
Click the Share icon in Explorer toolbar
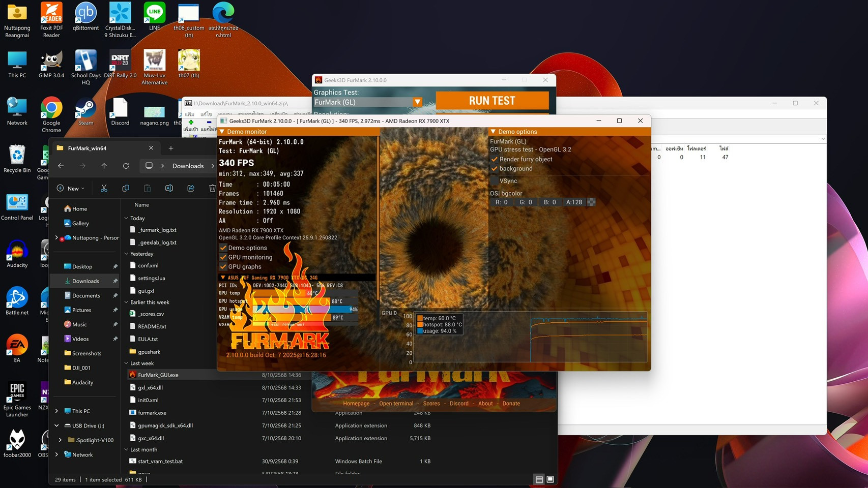(191, 189)
